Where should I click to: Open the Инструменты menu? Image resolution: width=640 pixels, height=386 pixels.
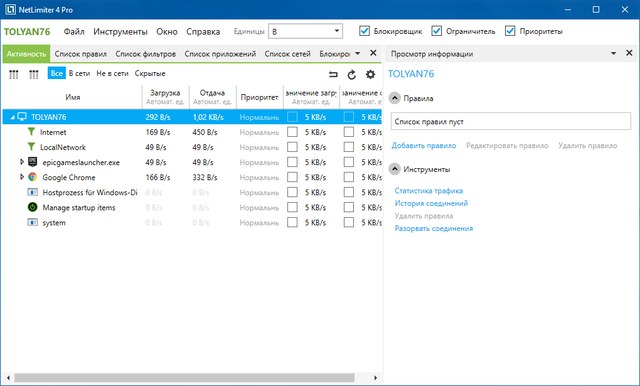click(120, 31)
